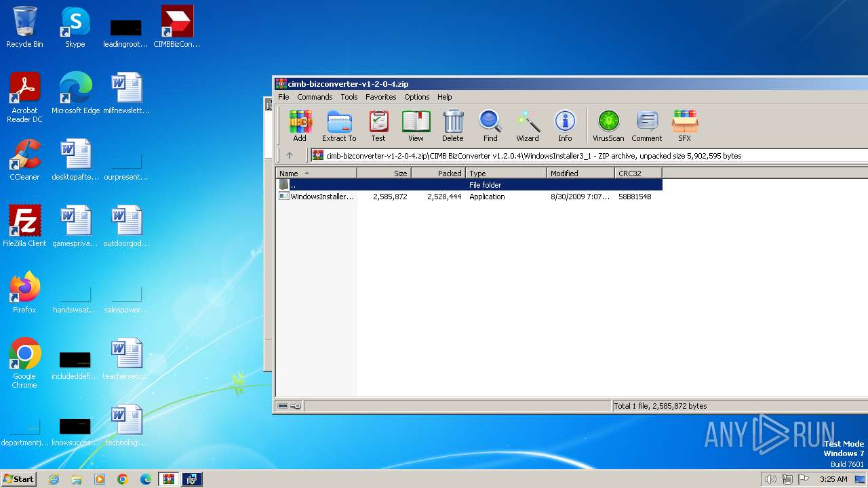Select the desktopafte Word document icon

(x=75, y=160)
